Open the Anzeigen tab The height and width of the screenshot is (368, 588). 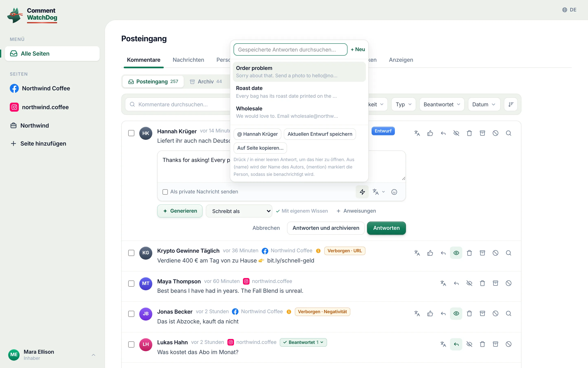[x=401, y=60]
